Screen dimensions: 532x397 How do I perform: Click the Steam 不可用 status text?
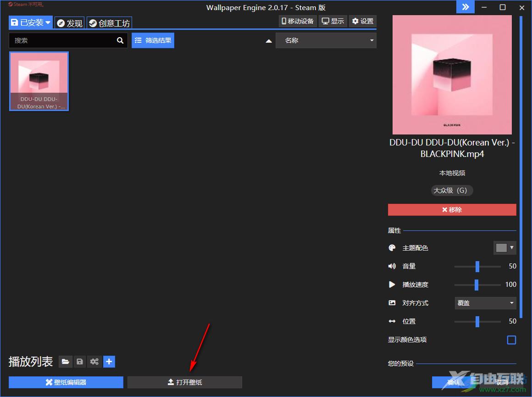(26, 5)
